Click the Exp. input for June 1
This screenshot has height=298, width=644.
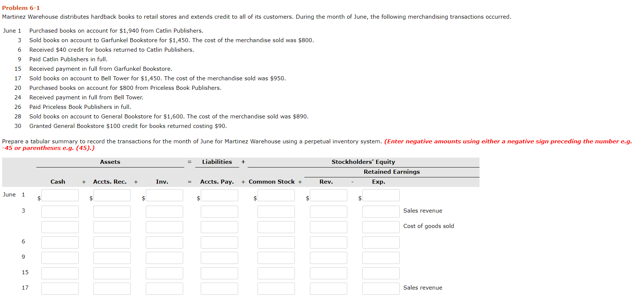381,195
